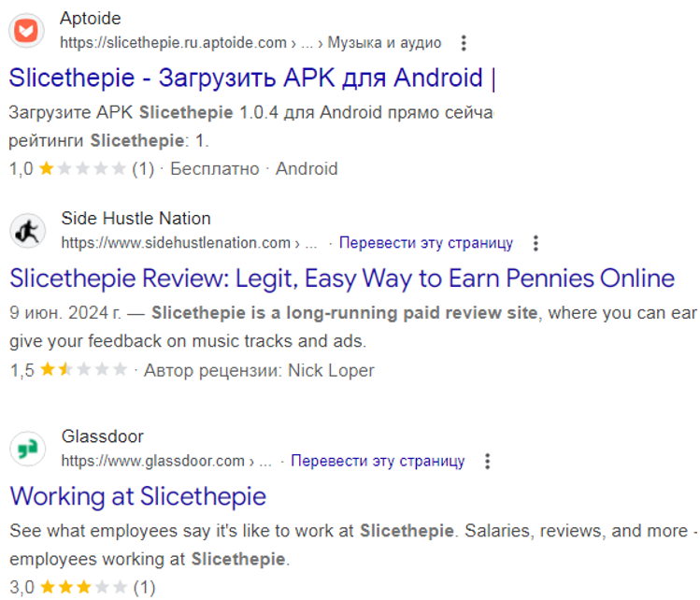Viewport: 700px width, 600px height.
Task: Click the Side Hustle Nation site name
Action: (136, 219)
